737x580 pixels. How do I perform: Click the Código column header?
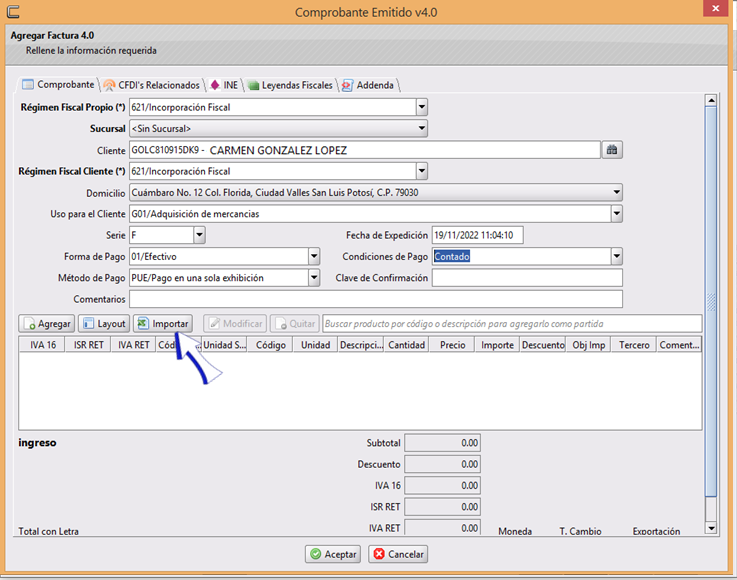pyautogui.click(x=271, y=345)
